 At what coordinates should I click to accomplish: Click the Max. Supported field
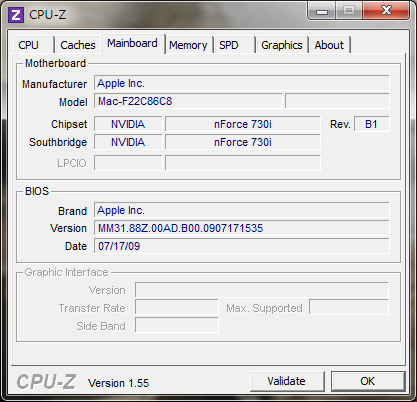point(349,307)
